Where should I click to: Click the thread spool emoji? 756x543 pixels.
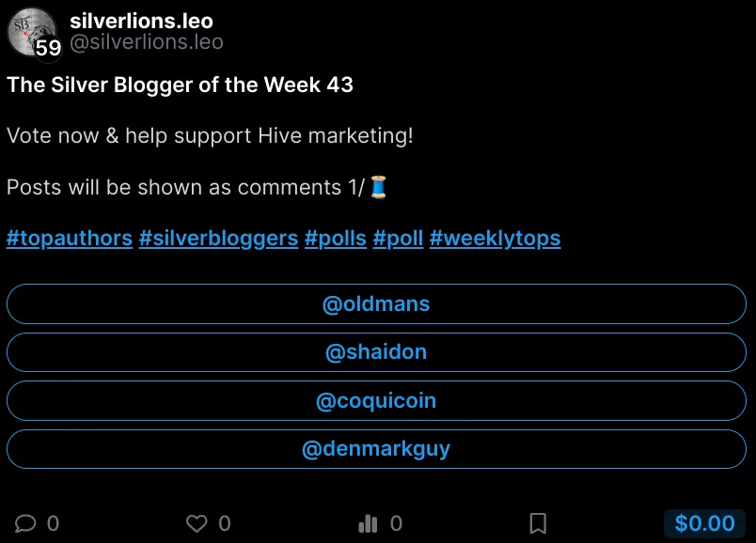(x=378, y=187)
